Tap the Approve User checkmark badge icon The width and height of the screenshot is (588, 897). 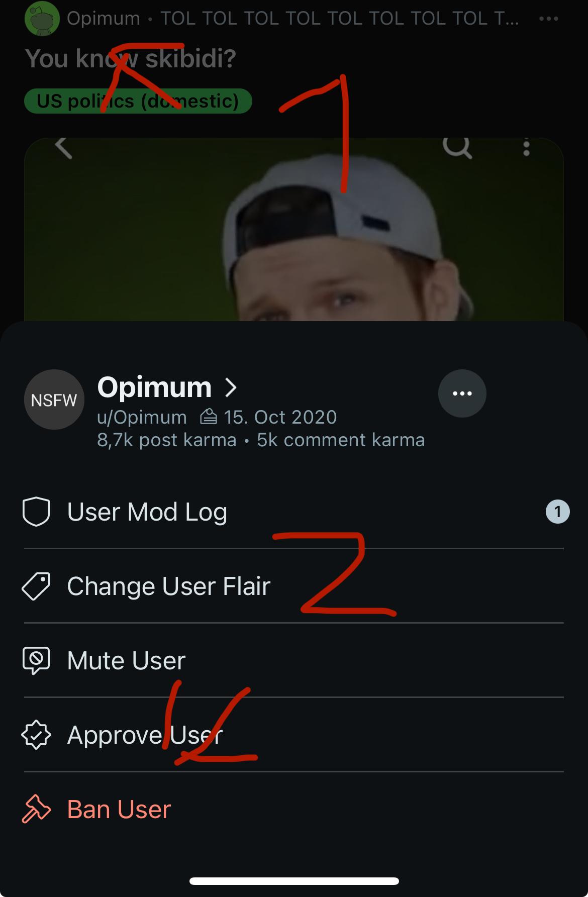(x=36, y=735)
